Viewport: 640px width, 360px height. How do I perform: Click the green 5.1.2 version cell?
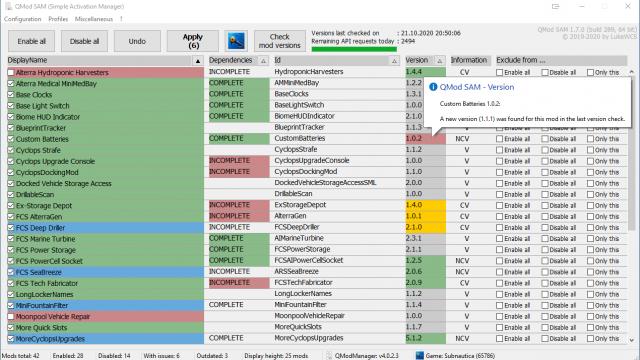click(425, 338)
